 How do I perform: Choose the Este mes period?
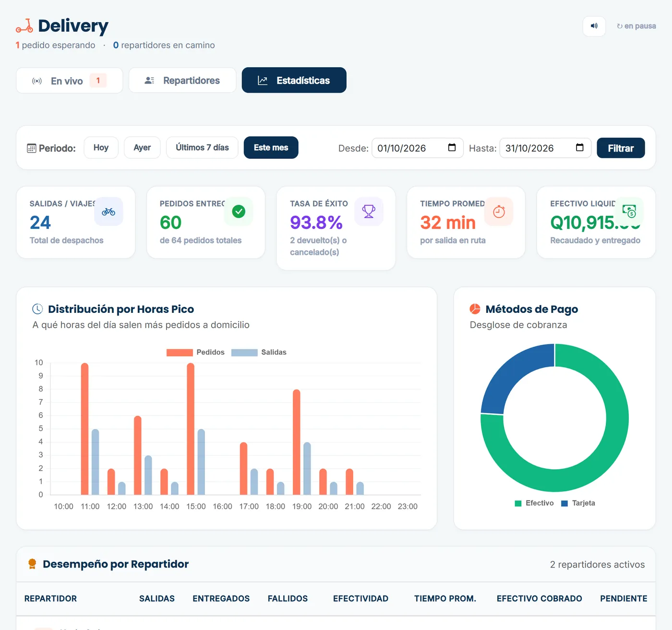[x=271, y=148]
